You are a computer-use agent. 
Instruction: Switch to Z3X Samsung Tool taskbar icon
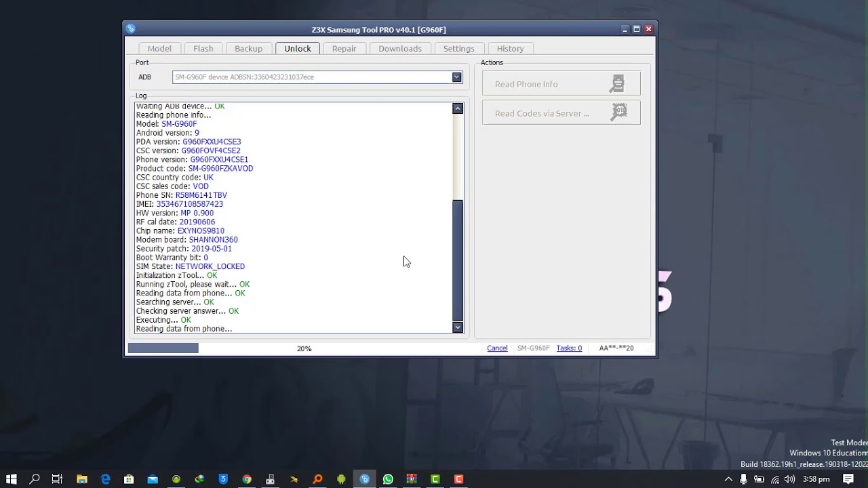365,479
